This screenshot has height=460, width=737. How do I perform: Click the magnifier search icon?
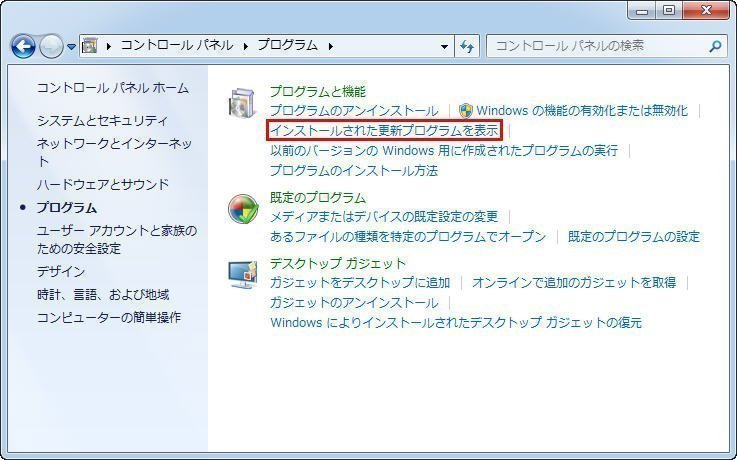715,46
